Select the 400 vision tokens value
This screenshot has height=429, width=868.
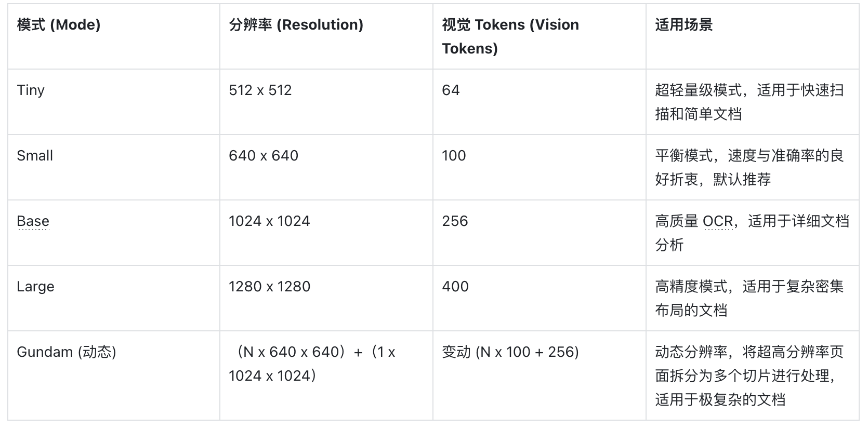[x=455, y=287]
